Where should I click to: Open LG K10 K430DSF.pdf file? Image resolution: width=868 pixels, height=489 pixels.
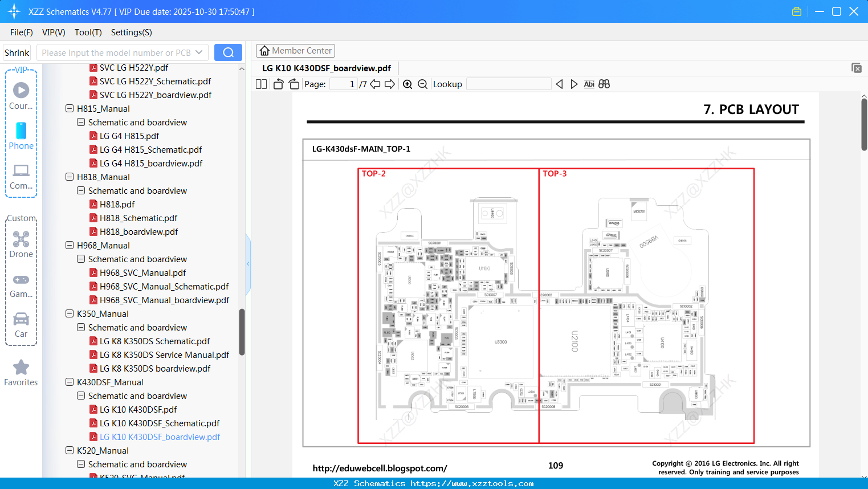tap(138, 409)
